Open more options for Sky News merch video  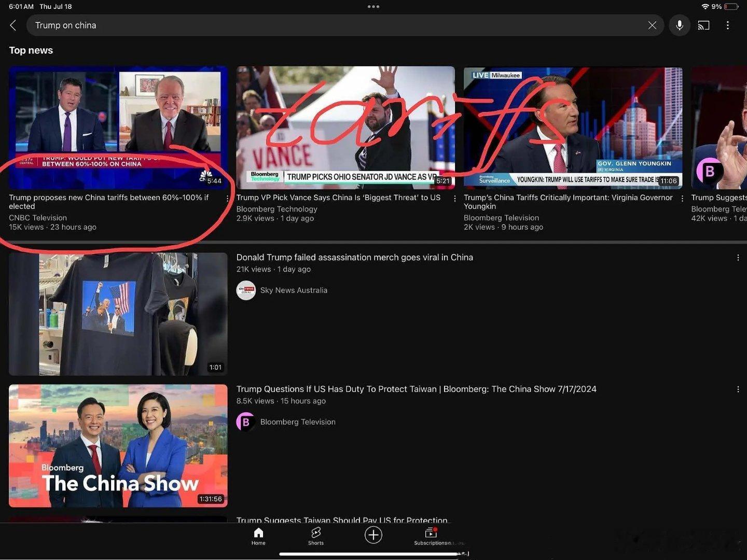(x=738, y=258)
